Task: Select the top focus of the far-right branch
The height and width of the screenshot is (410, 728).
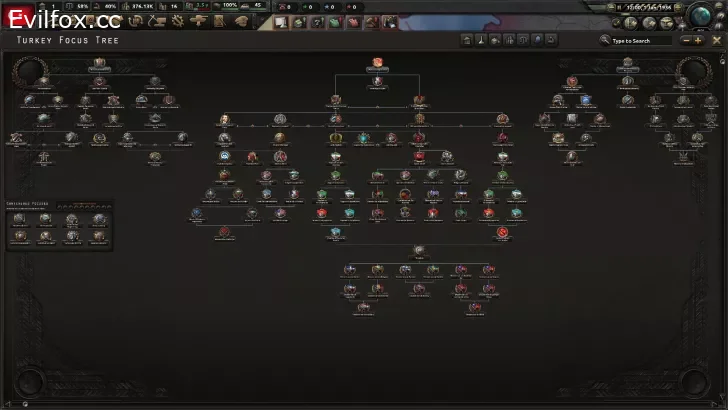Action: point(627,63)
